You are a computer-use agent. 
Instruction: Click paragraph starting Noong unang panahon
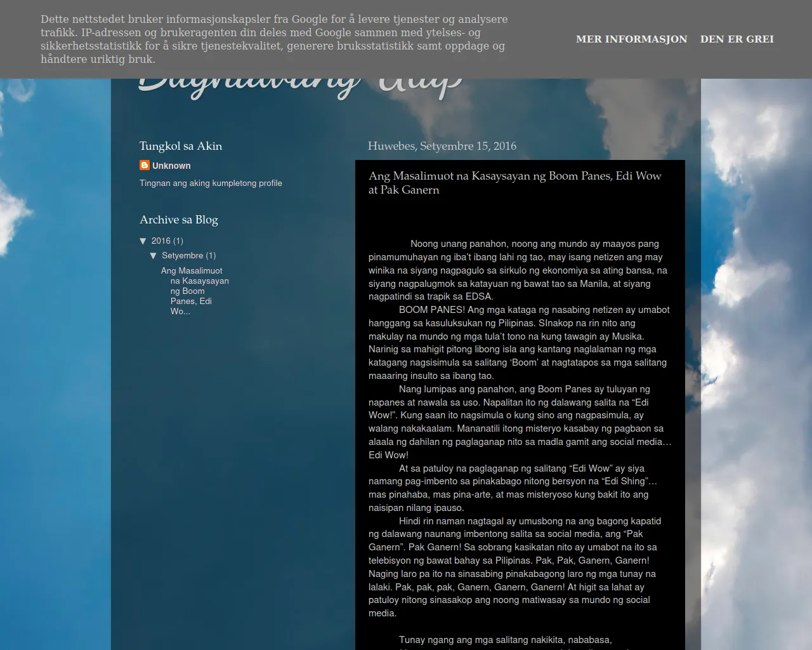(x=517, y=270)
